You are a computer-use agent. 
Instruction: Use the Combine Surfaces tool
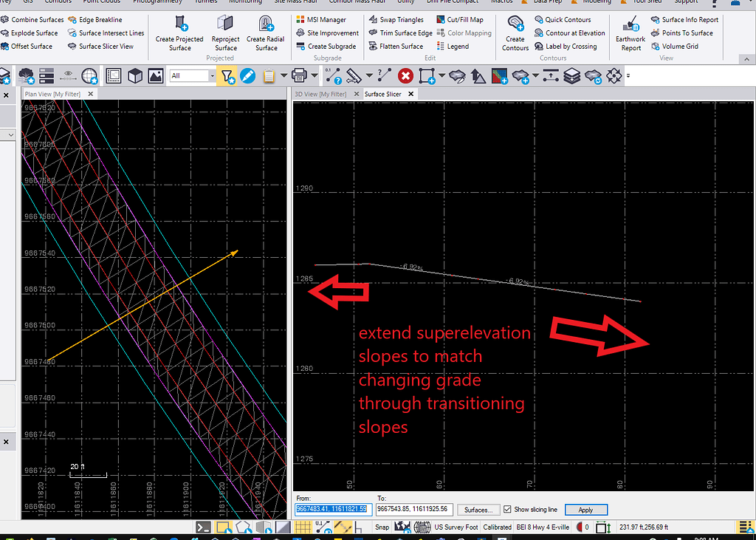33,19
